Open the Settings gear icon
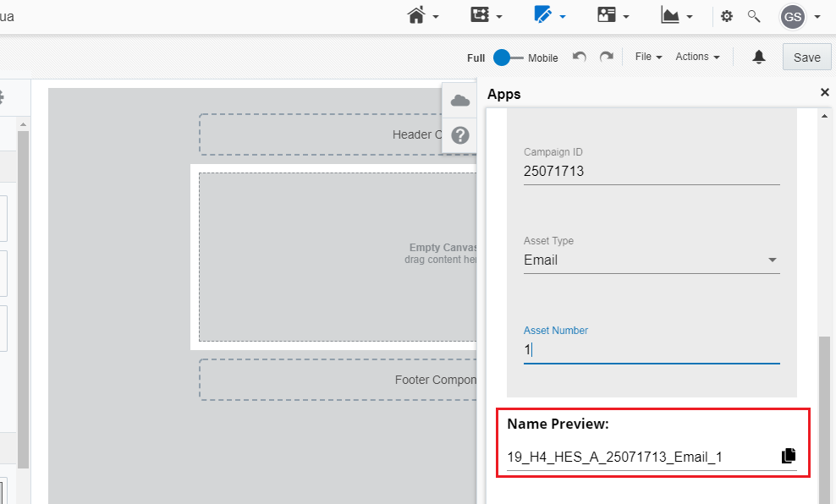 [x=727, y=17]
